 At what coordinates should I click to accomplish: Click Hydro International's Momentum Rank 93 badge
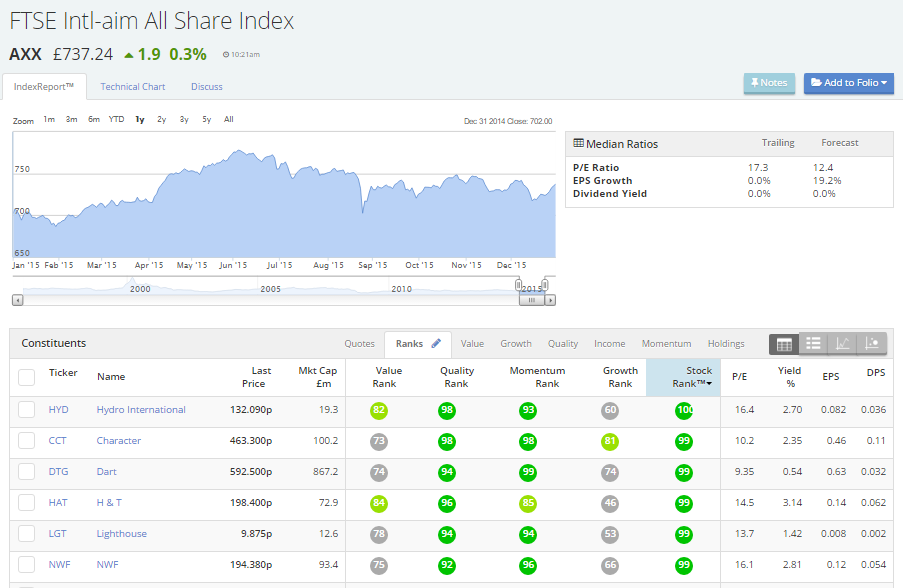click(528, 411)
